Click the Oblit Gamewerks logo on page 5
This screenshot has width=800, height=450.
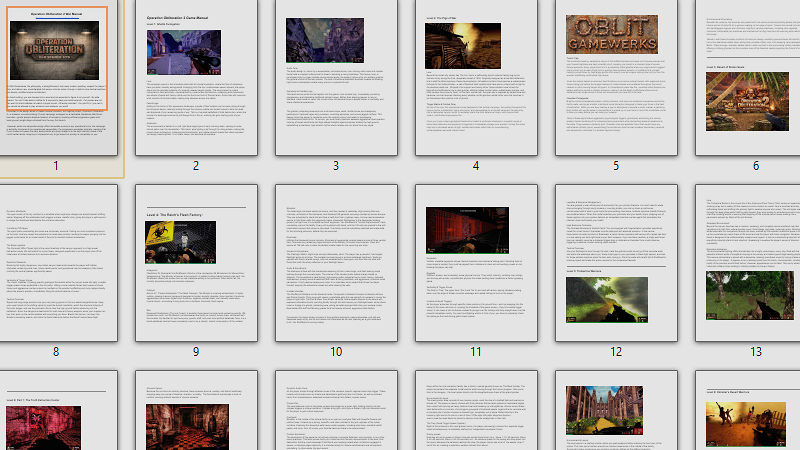tap(612, 34)
